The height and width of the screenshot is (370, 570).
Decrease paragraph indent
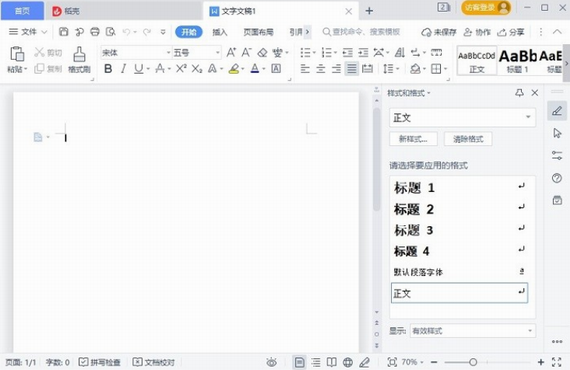[348, 53]
